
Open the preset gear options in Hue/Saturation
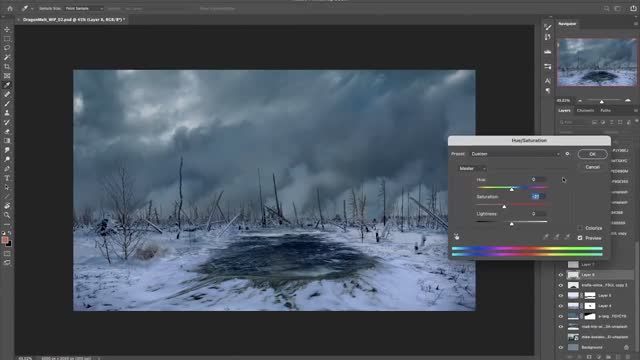pyautogui.click(x=567, y=154)
